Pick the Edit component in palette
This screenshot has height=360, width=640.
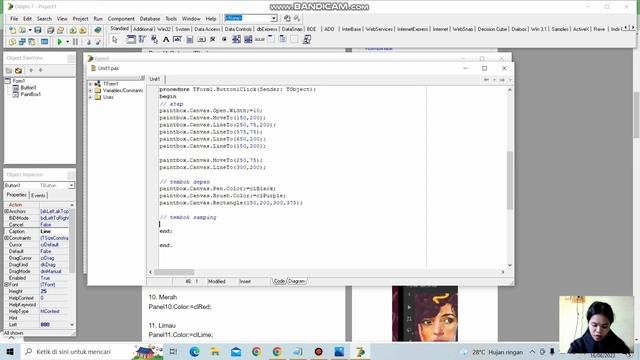pyautogui.click(x=178, y=39)
